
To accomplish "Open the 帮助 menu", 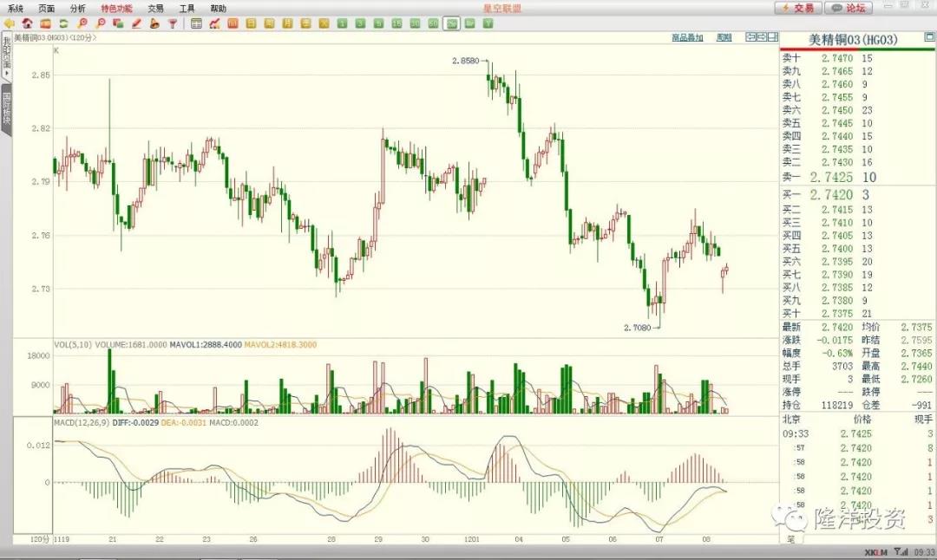I will coord(218,9).
